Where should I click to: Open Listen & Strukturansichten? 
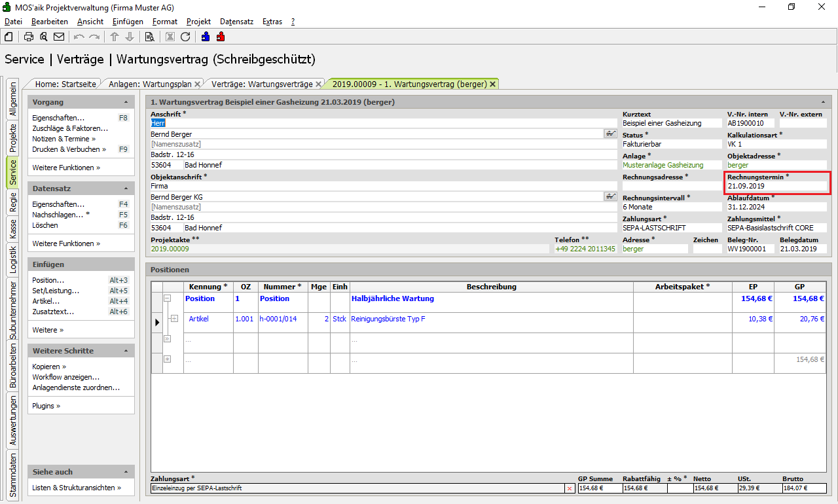(x=77, y=488)
